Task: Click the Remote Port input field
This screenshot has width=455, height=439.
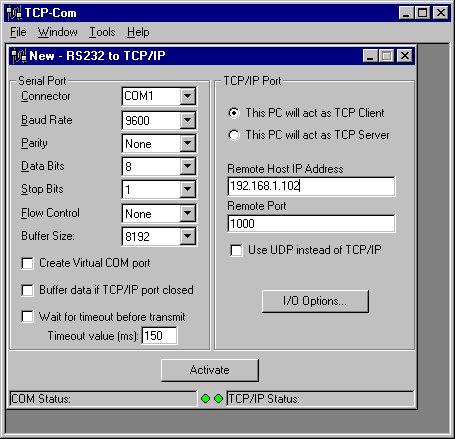Action: (311, 223)
